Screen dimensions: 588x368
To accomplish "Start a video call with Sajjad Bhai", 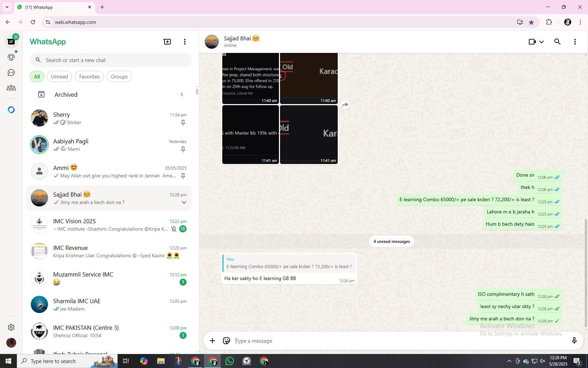I will click(532, 42).
